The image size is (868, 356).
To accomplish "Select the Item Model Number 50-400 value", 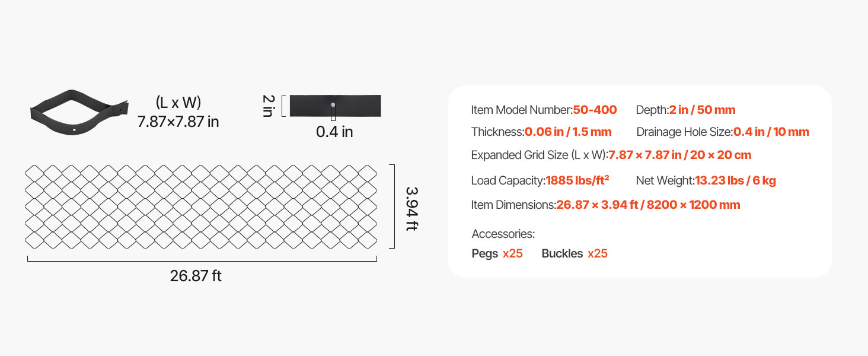I will [x=595, y=110].
